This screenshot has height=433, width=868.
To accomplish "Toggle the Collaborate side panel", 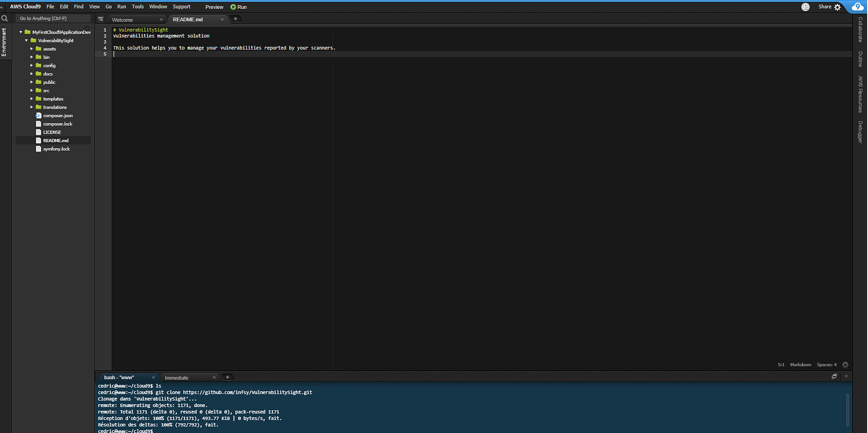I will coord(860,30).
